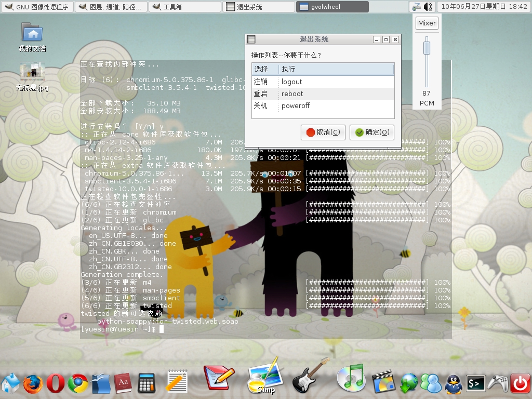The height and width of the screenshot is (399, 532).
Task: Click the 退出系统 dialog title bar
Action: [x=314, y=39]
